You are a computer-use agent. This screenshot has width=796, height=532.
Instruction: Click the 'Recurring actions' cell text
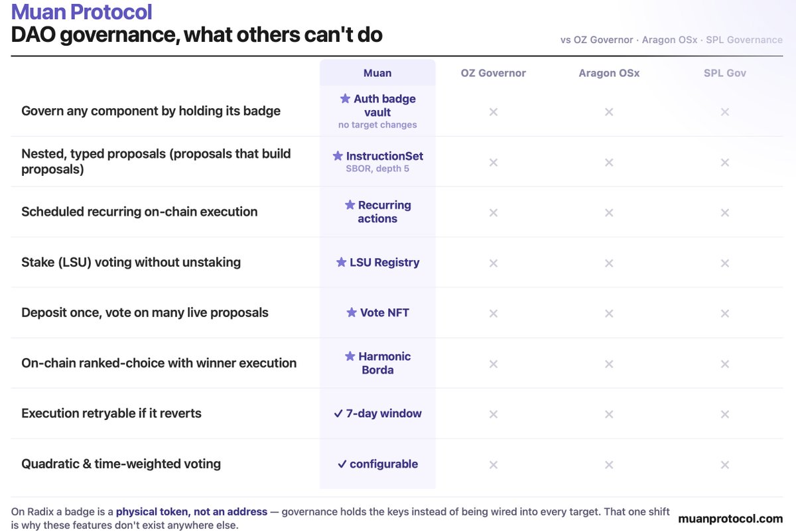[x=385, y=212]
